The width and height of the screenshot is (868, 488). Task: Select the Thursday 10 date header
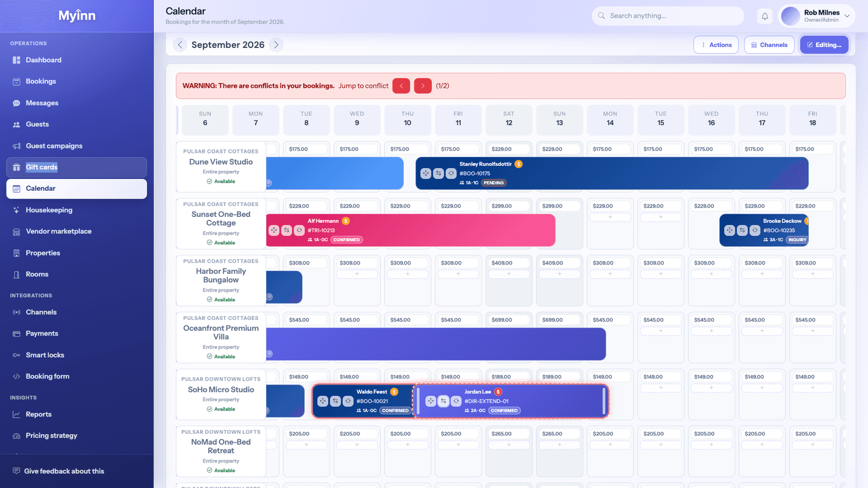(407, 120)
